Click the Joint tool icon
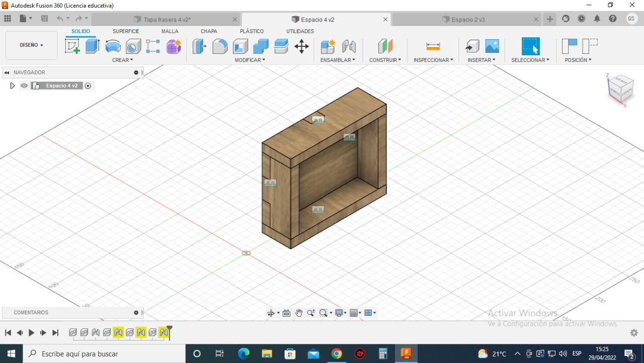 [349, 46]
